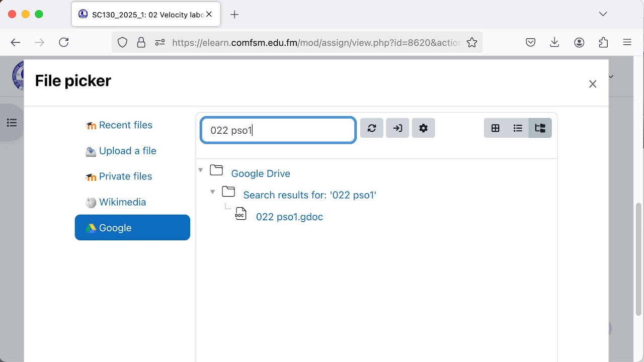Viewport: 644px width, 362px height.
Task: Open the list all tabs dropdown
Action: click(603, 14)
